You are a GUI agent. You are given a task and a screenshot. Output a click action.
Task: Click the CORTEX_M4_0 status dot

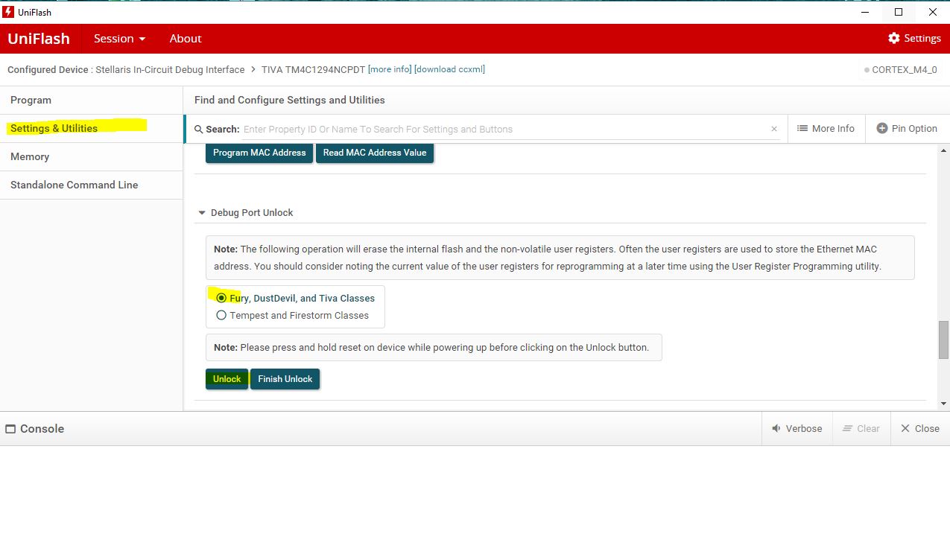click(x=867, y=70)
